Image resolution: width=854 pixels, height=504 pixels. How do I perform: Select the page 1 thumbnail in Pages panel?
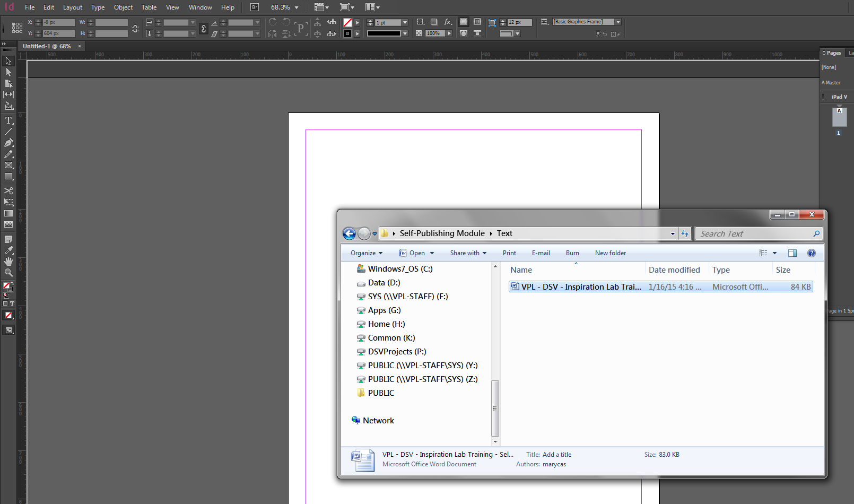click(x=839, y=117)
